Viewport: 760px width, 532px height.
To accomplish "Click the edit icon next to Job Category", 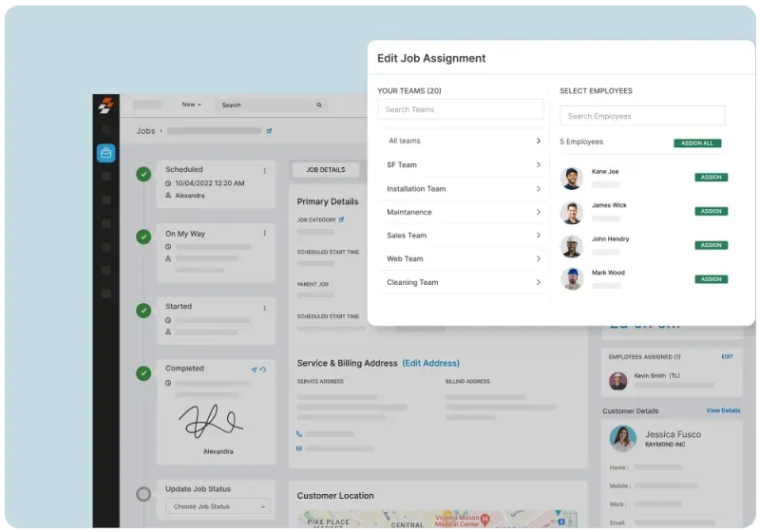I will click(342, 219).
